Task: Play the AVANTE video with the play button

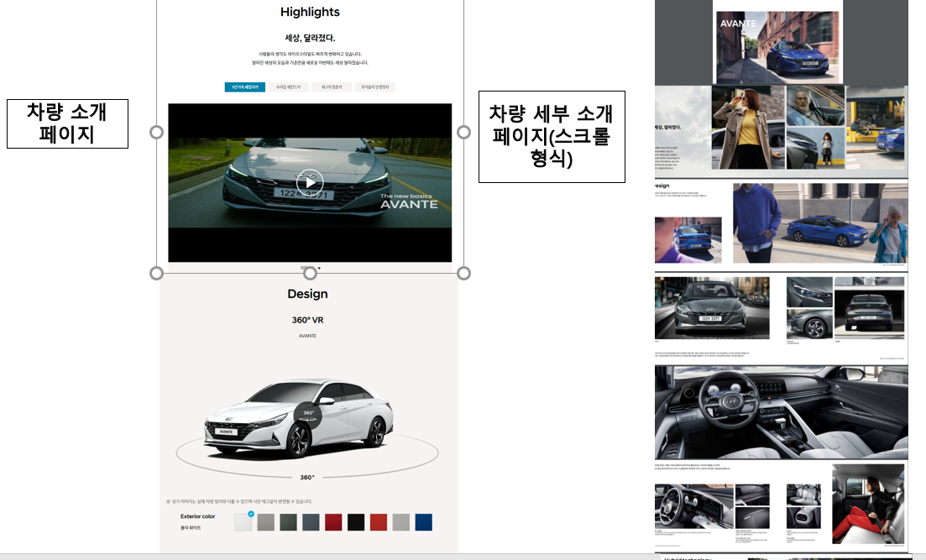Action: click(x=310, y=182)
